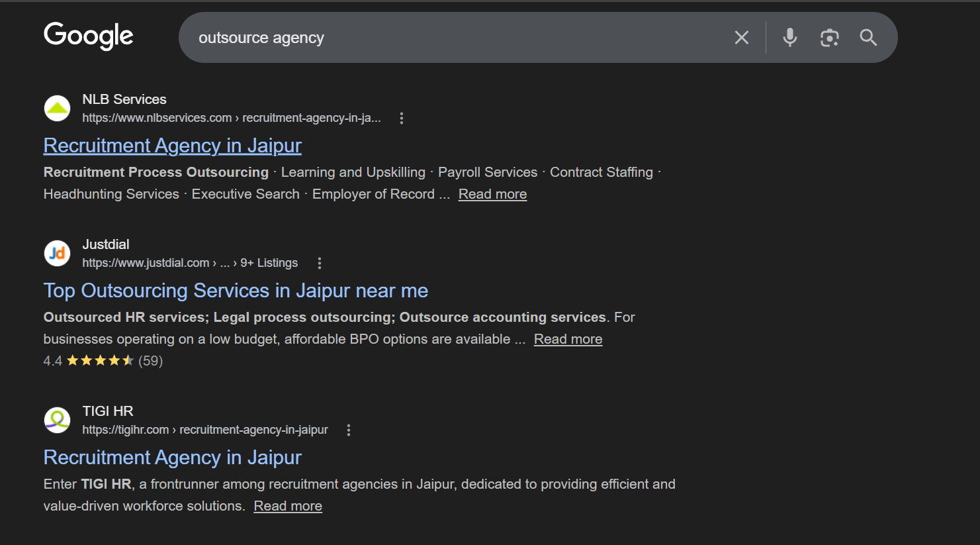
Task: Open the NLB Services "Recruitment Agency in Jaipur" link
Action: (173, 146)
